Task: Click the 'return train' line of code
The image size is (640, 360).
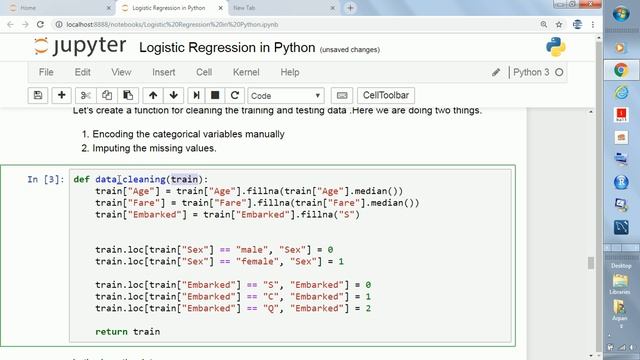Action: point(127,331)
